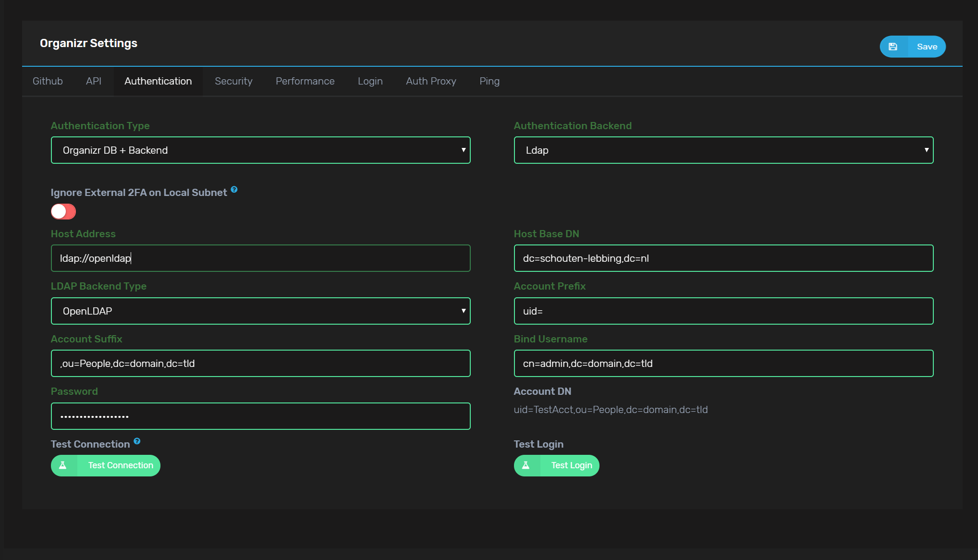
Task: Click the flask icon on Test Connection button
Action: pos(64,465)
